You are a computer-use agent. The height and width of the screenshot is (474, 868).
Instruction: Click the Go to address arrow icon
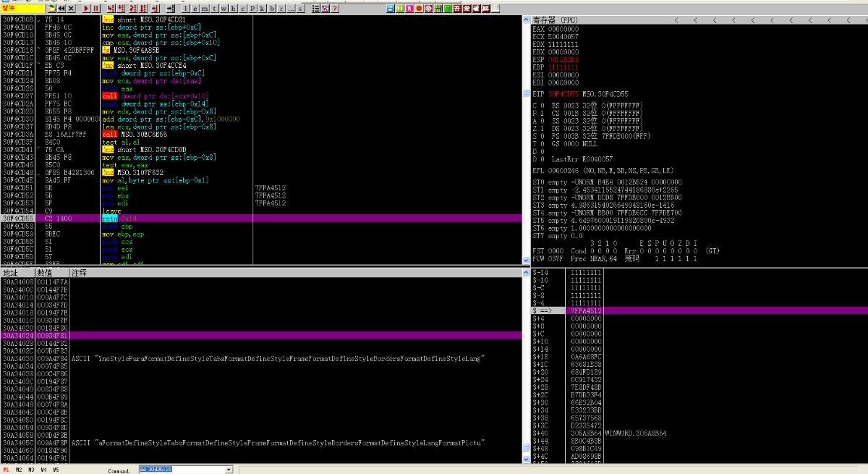pyautogui.click(x=171, y=8)
